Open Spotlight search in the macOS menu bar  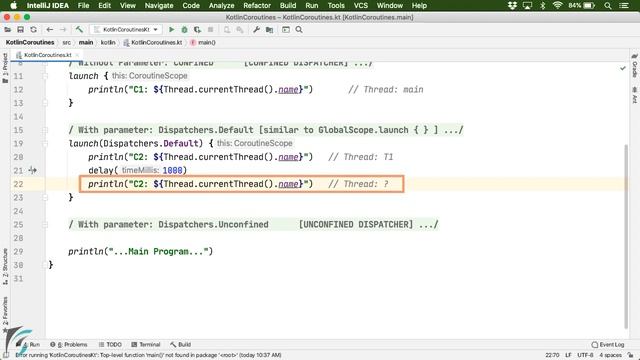pyautogui.click(x=608, y=6)
